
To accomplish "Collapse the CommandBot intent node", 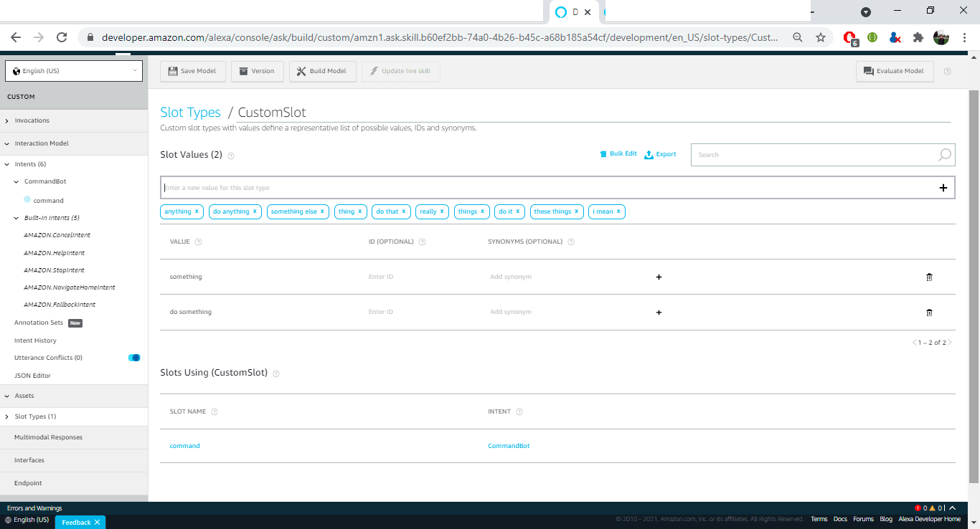I will 17,182.
